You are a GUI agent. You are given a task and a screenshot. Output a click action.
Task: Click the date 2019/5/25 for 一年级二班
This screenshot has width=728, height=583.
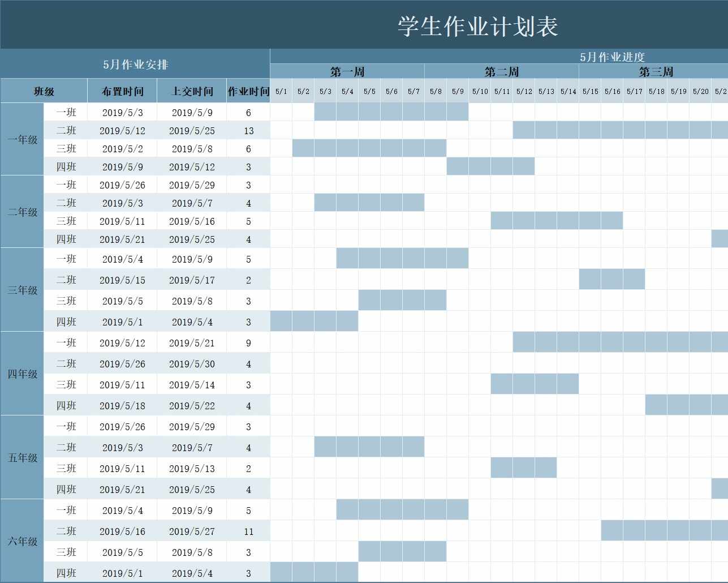coord(191,130)
